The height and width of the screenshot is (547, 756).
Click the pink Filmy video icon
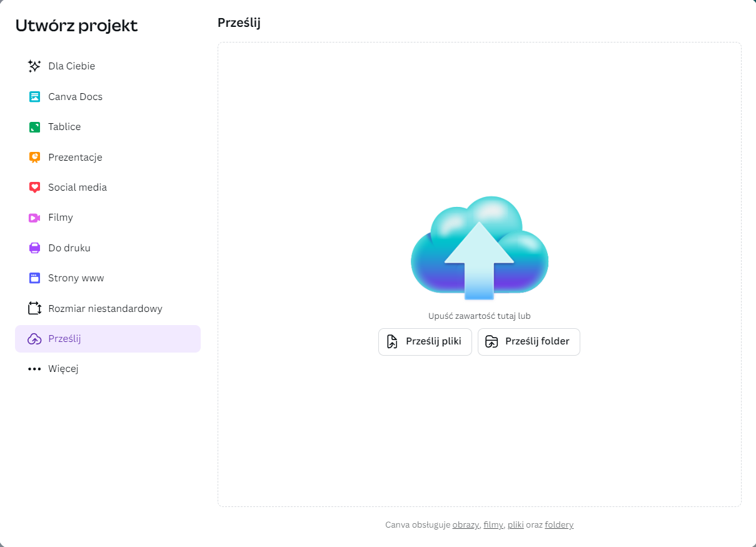tap(34, 218)
